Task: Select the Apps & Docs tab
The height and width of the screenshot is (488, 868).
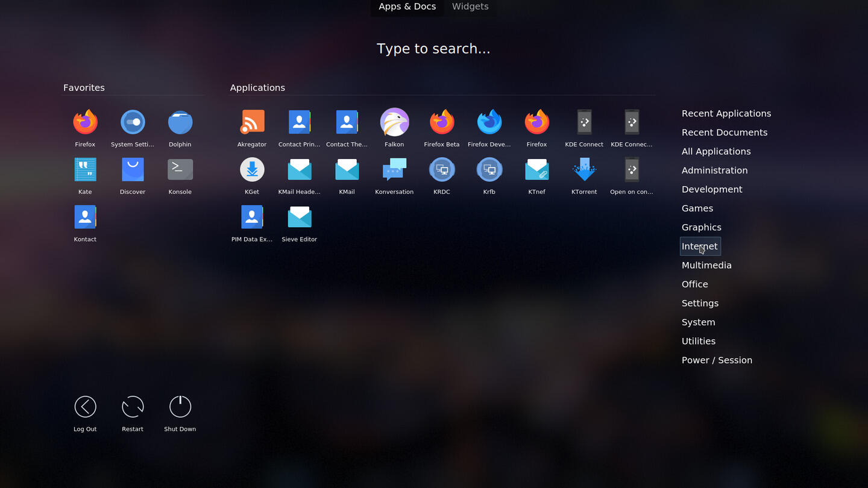Action: [407, 7]
